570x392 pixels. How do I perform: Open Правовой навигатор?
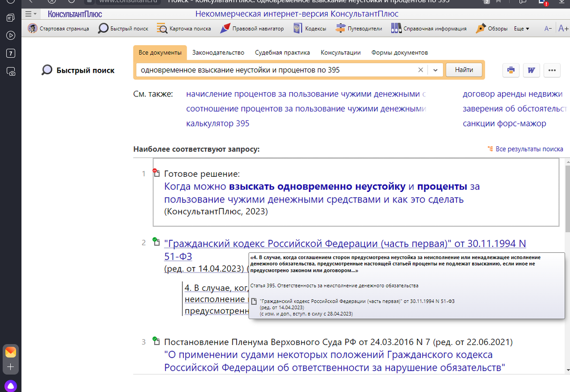pyautogui.click(x=252, y=29)
